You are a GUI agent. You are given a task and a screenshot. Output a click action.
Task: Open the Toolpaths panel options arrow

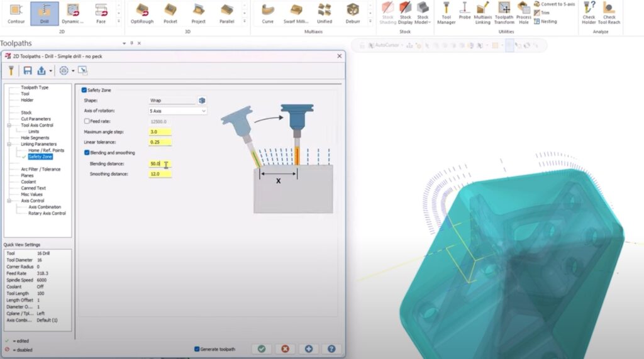tap(124, 43)
